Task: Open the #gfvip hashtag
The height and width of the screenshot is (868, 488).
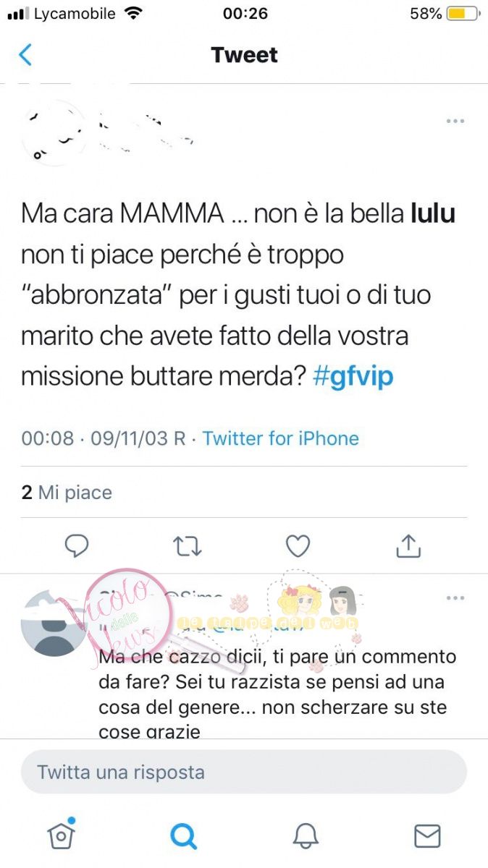Action: tap(353, 377)
